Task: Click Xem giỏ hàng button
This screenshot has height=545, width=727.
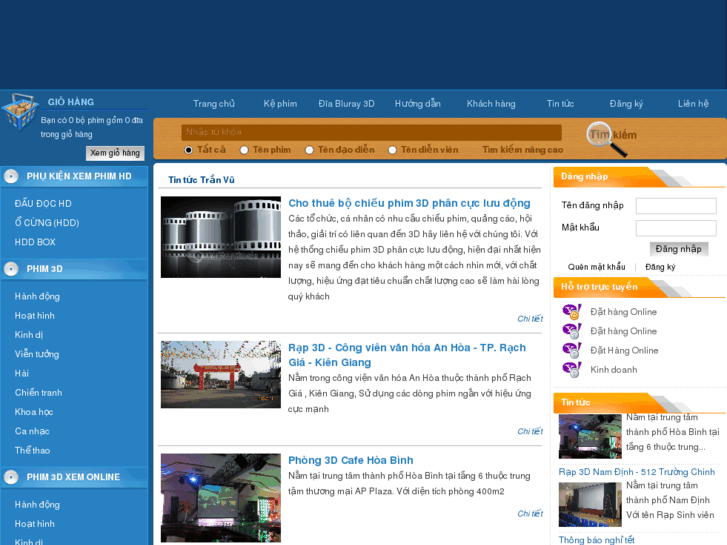Action: point(115,153)
